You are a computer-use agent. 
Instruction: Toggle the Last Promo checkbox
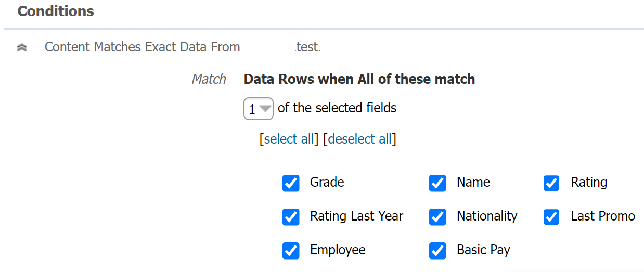551,217
